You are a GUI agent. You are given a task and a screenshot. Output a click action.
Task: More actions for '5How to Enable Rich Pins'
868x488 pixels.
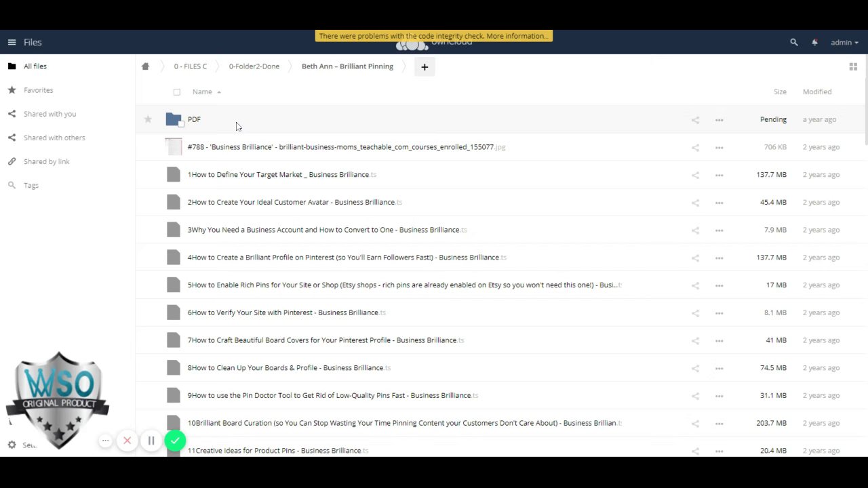pyautogui.click(x=719, y=285)
